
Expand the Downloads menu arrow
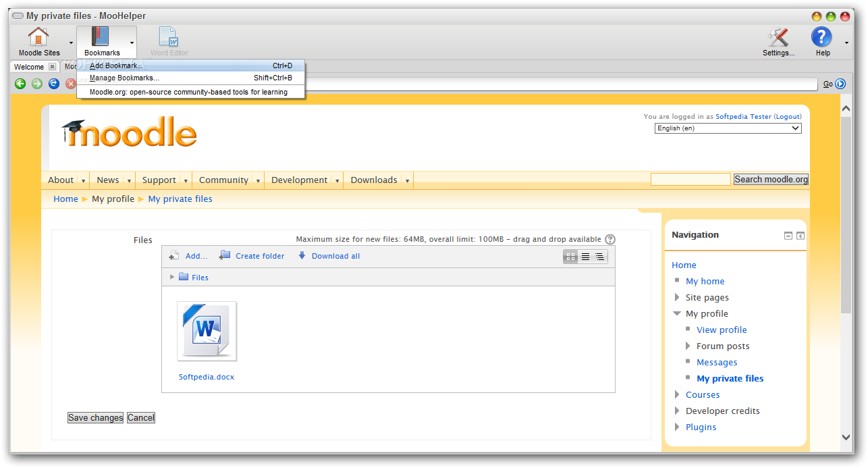(x=407, y=181)
